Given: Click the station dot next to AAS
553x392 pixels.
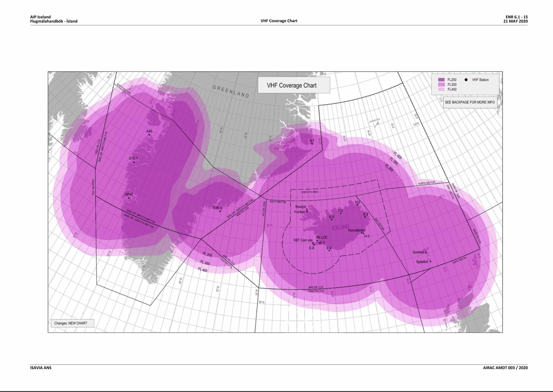Looking at the screenshot, I should [149, 135].
